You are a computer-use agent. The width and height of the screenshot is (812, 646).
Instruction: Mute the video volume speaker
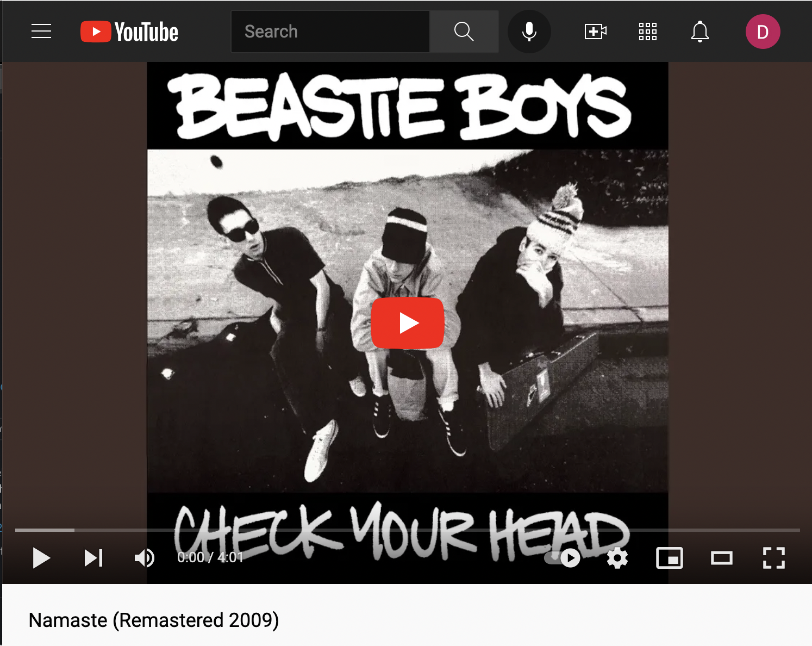pos(145,558)
